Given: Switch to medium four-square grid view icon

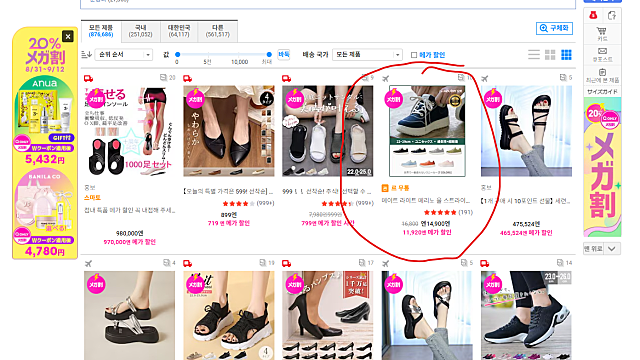Looking at the screenshot, I should 550,55.
